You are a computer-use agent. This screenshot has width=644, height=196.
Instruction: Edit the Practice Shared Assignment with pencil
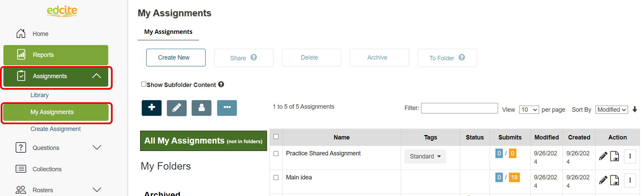(x=603, y=156)
